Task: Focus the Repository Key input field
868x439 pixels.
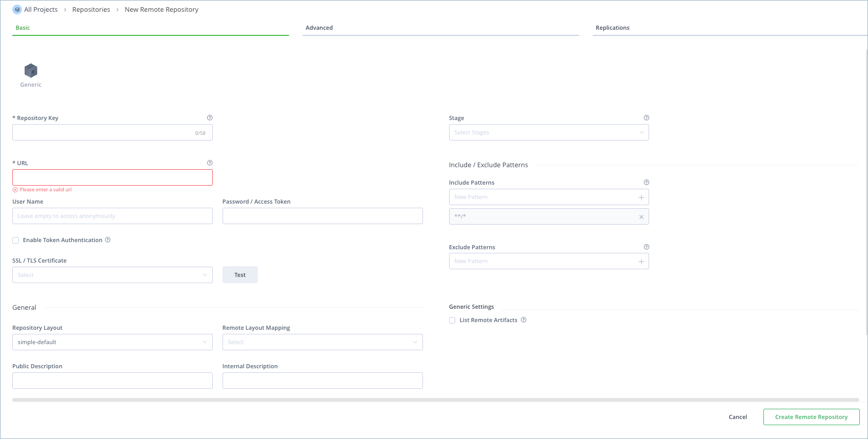Action: coord(112,132)
